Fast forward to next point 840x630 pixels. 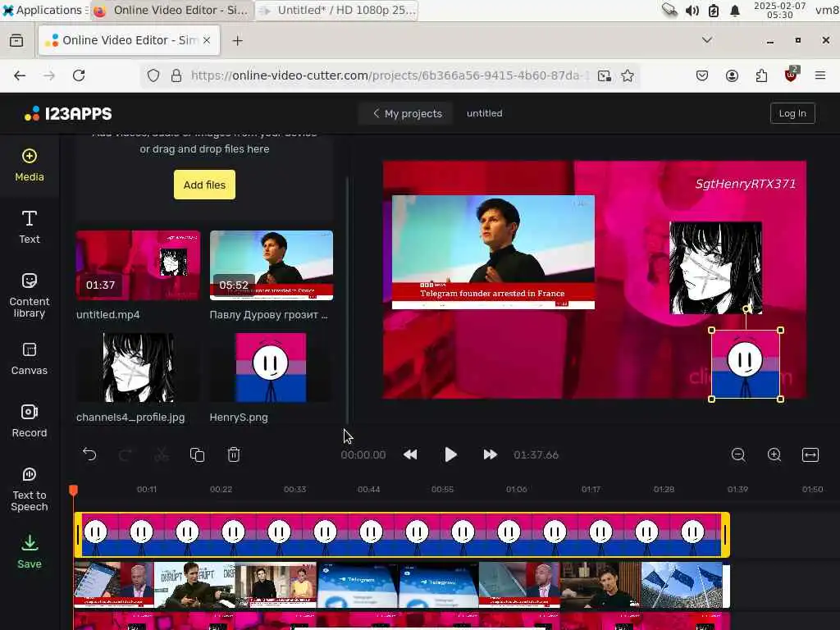(x=490, y=454)
